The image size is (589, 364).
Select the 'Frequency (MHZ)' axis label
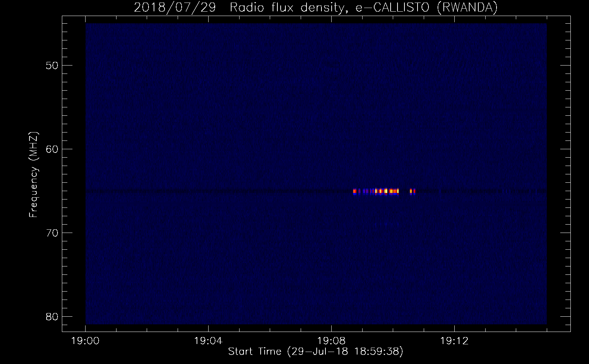(x=33, y=175)
